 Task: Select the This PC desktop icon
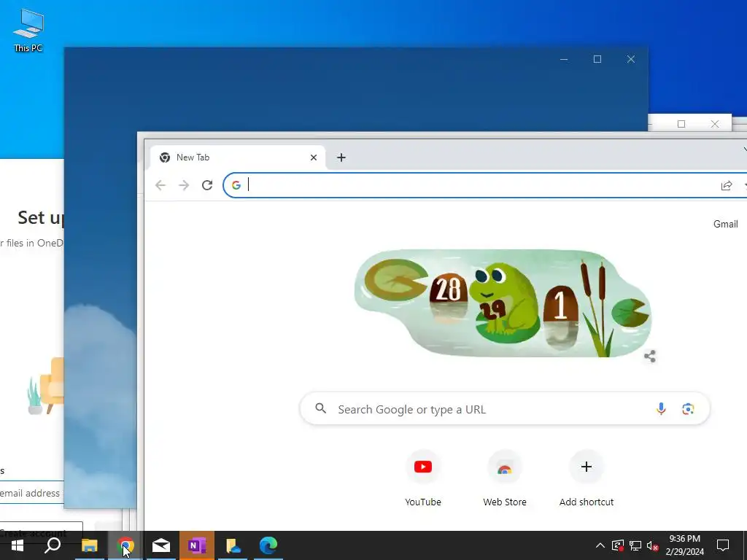point(28,31)
